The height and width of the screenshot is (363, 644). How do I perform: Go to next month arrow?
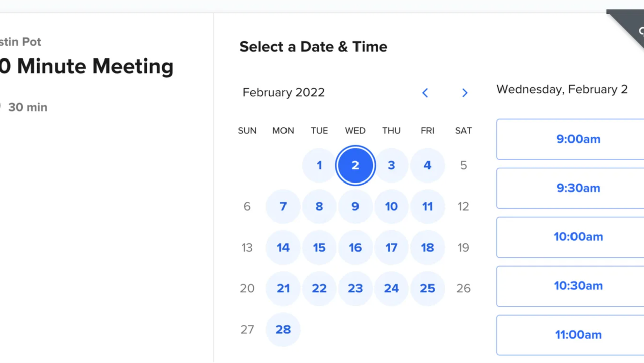pos(465,93)
